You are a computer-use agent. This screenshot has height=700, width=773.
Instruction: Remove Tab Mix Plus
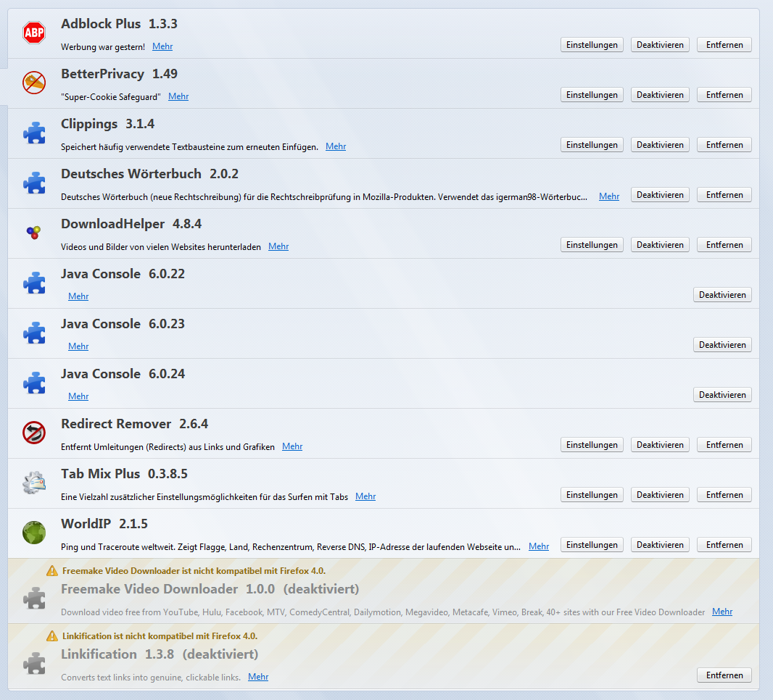(724, 495)
